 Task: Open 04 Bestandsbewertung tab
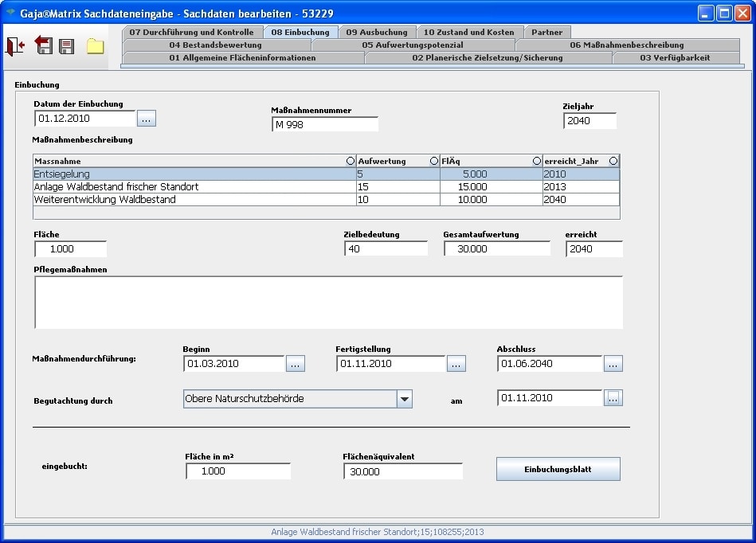tap(215, 45)
